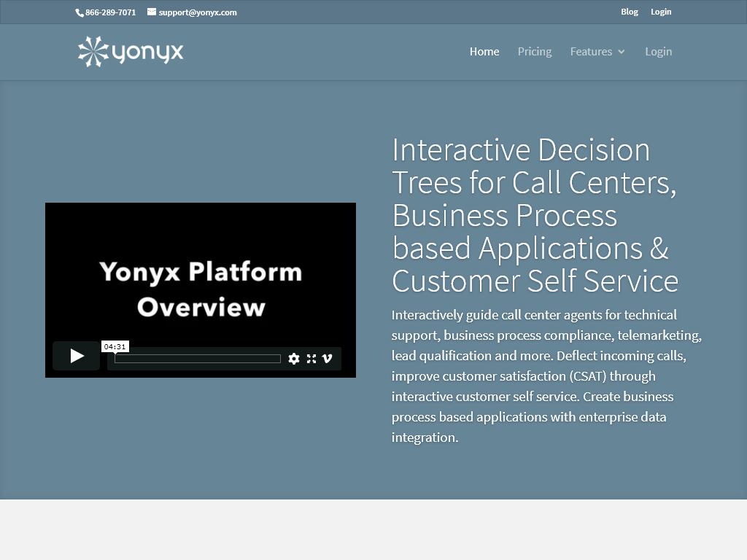
Task: Click the Login link in the top bar
Action: tap(661, 12)
